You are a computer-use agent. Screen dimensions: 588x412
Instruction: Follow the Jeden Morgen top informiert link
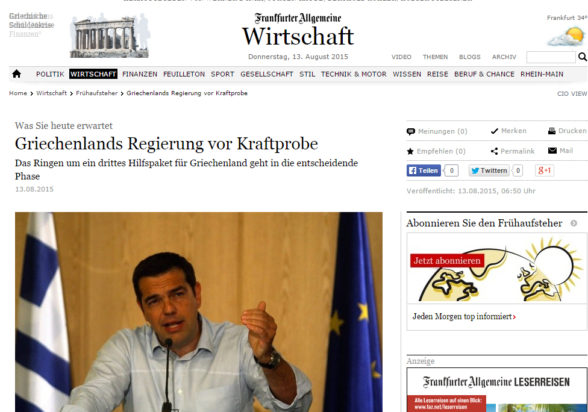464,316
